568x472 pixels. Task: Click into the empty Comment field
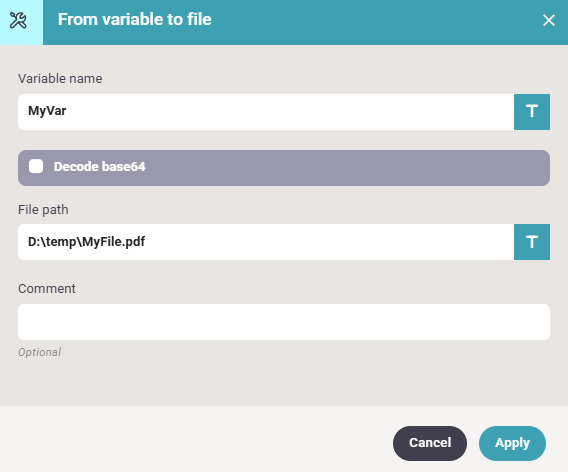284,322
